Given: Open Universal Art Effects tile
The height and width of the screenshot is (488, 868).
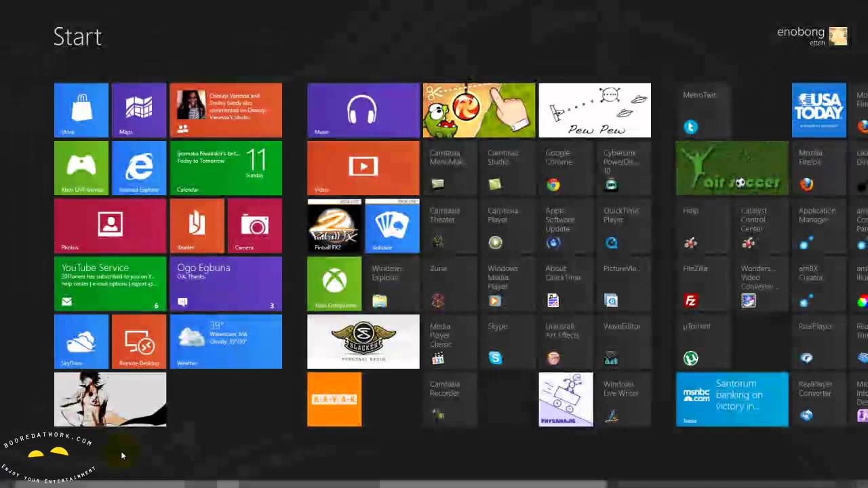Looking at the screenshot, I should point(566,342).
